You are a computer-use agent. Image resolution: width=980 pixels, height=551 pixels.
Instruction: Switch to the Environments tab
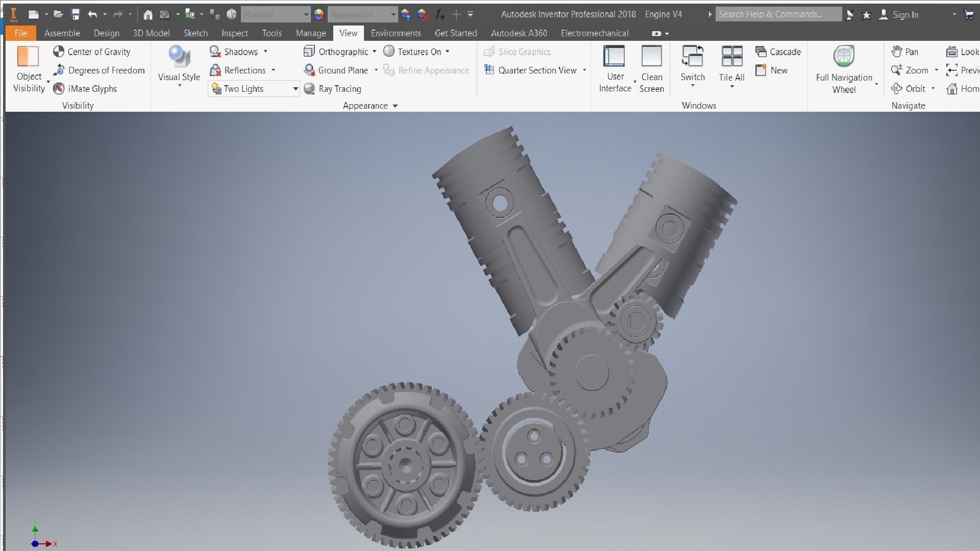coord(396,33)
